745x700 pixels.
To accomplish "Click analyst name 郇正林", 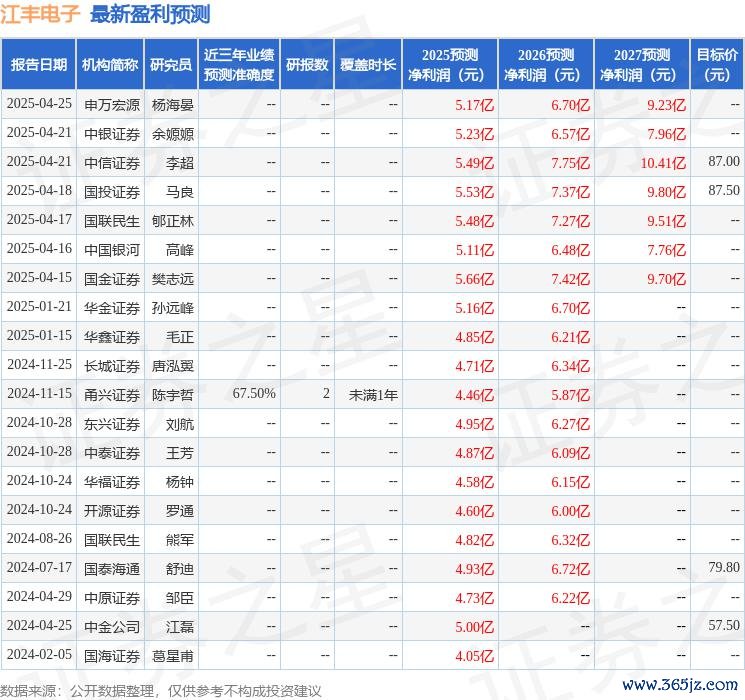I will pos(173,221).
